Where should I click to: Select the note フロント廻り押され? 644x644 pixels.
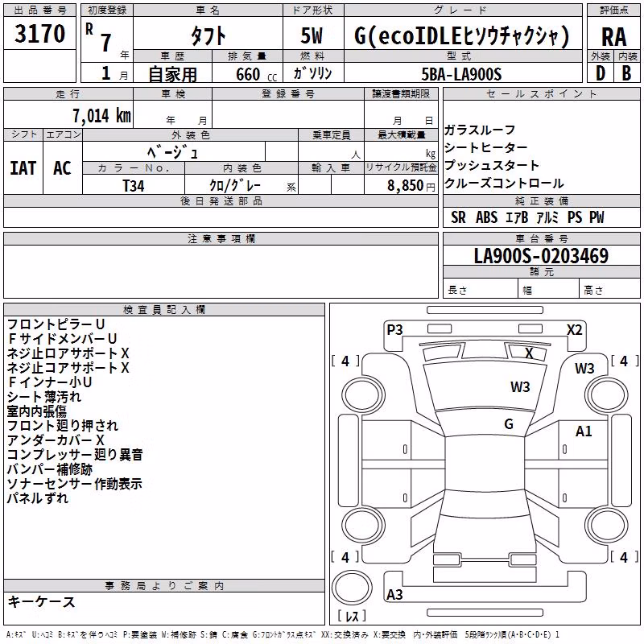click(63, 426)
